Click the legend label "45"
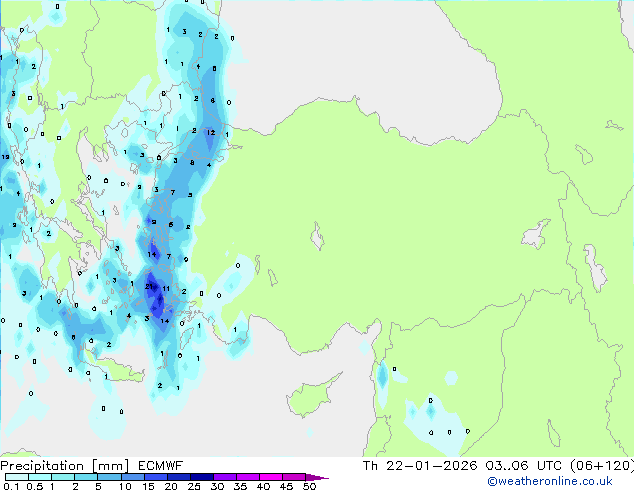The width and height of the screenshot is (634, 490). (286, 486)
